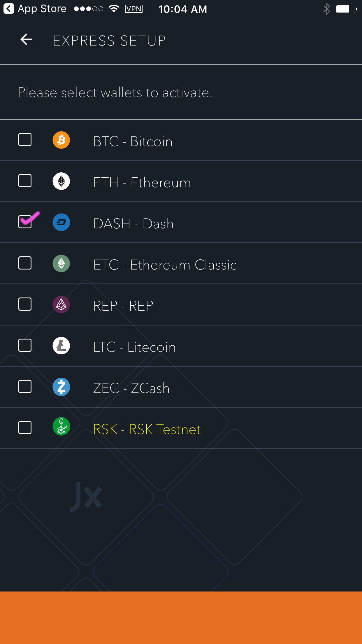362x644 pixels.
Task: Check the RSK Testnet checkbox
Action: (25, 428)
